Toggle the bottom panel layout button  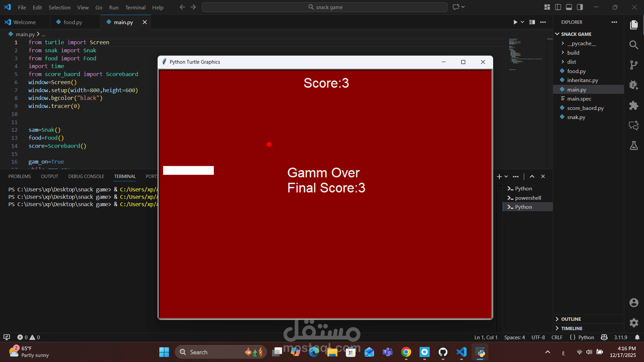pyautogui.click(x=569, y=7)
